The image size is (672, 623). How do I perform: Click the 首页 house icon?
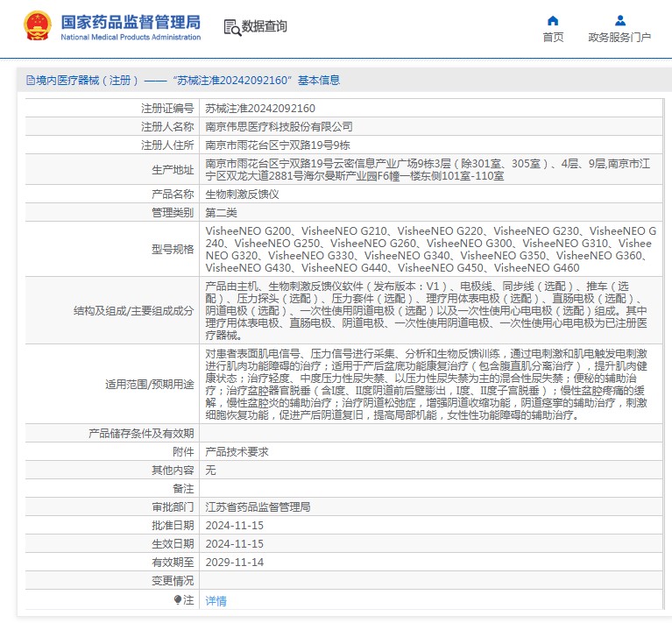(553, 20)
